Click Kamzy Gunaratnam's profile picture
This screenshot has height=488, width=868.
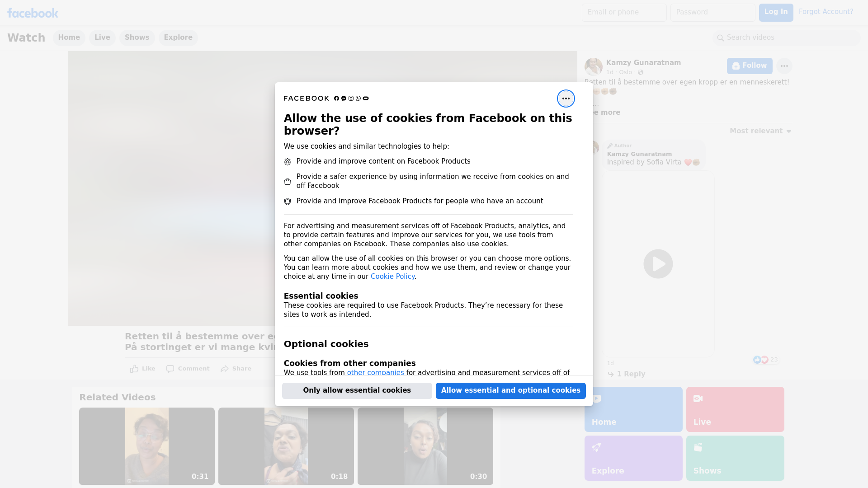pos(593,67)
